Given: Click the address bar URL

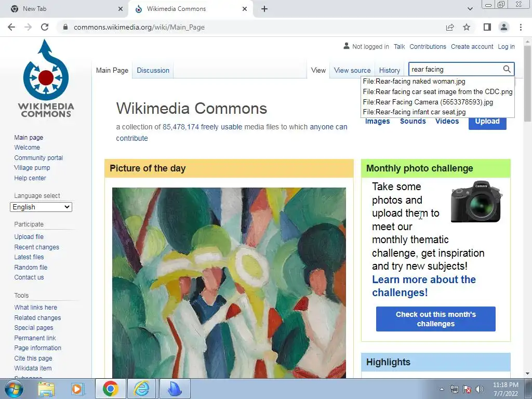Looking at the screenshot, I should (139, 27).
